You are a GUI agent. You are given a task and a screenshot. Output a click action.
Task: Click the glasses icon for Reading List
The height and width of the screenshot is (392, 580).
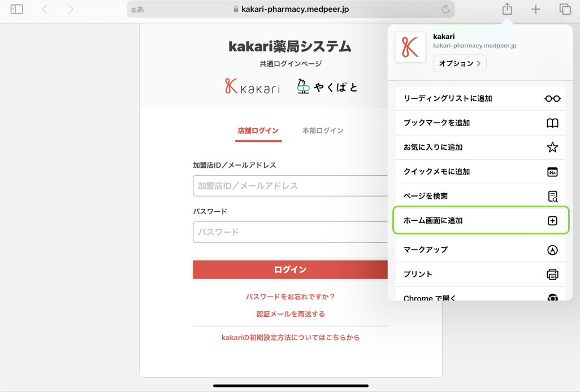coord(552,99)
